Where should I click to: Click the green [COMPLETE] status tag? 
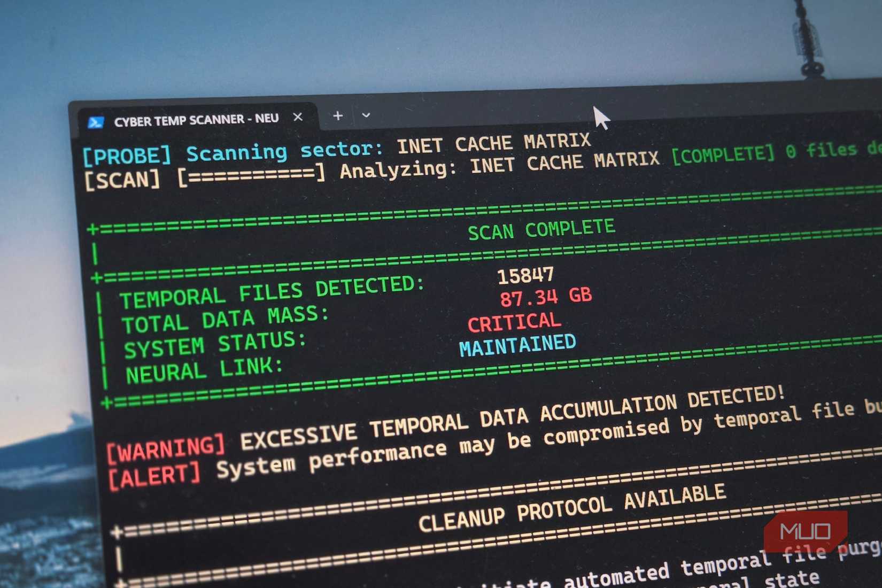tap(723, 154)
